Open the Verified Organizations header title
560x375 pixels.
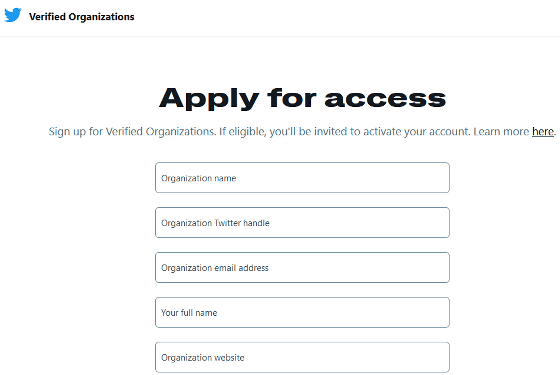pos(81,17)
